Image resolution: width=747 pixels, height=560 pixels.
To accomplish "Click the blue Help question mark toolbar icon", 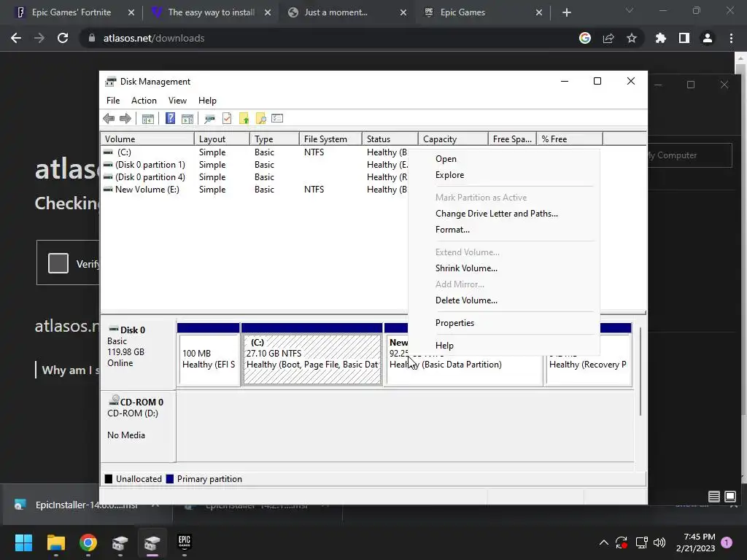I will pos(170,119).
